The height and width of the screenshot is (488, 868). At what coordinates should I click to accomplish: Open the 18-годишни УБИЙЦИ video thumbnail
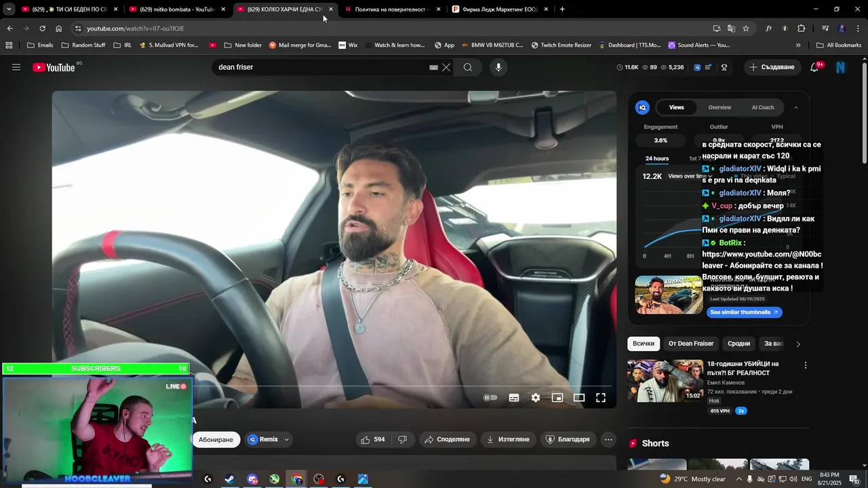[x=665, y=380]
